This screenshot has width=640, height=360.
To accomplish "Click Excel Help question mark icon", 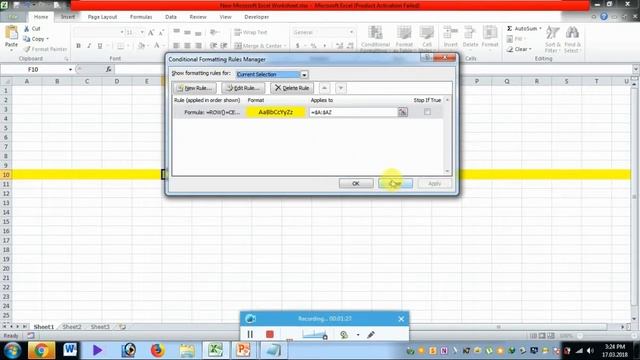I will pyautogui.click(x=604, y=16).
